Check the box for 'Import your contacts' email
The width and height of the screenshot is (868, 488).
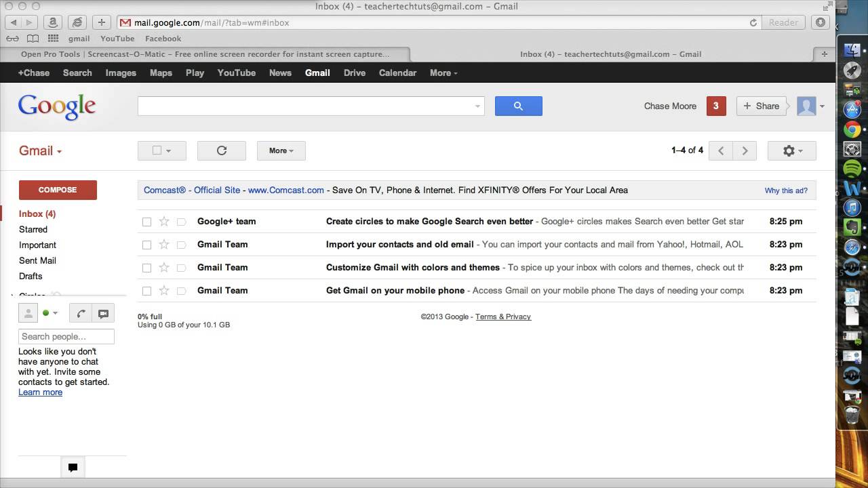pos(146,245)
